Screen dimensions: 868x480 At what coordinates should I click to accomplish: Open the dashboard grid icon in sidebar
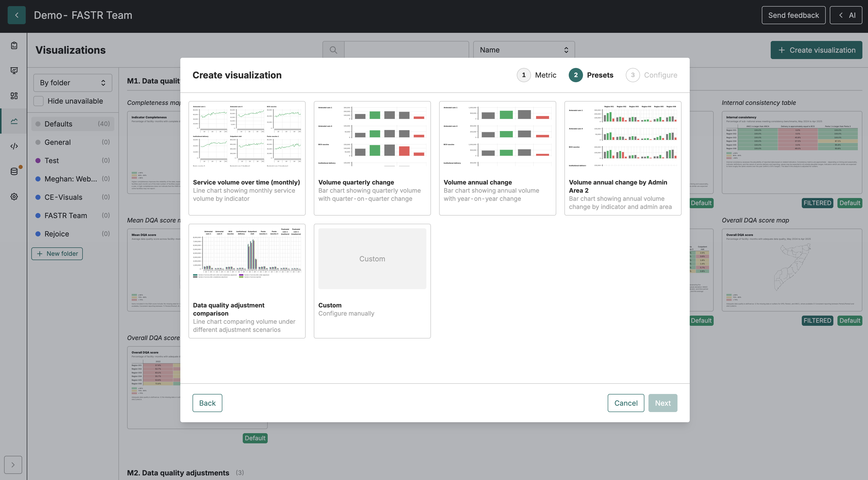coord(14,96)
